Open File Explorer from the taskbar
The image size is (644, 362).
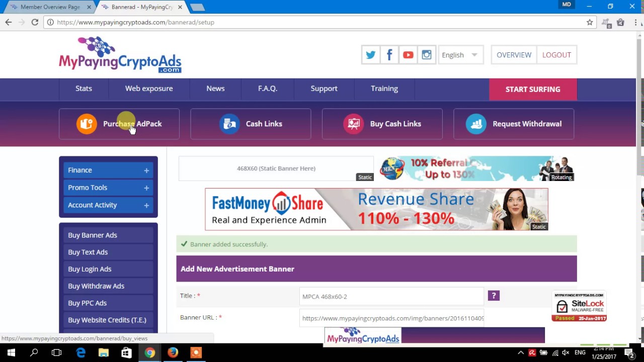point(103,353)
